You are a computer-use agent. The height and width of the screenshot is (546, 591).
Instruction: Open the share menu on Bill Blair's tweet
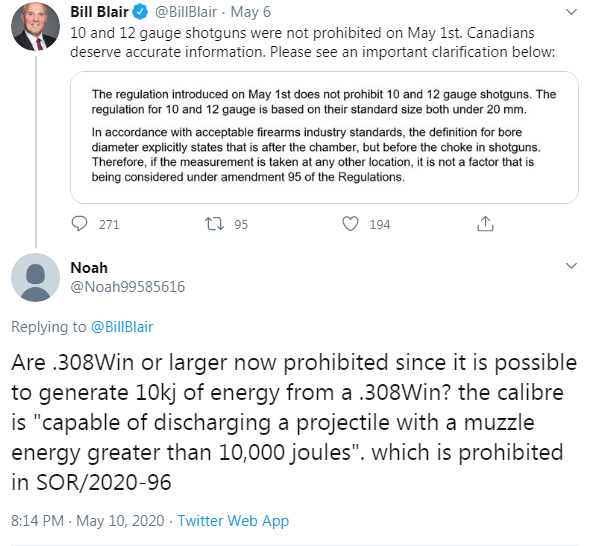485,223
